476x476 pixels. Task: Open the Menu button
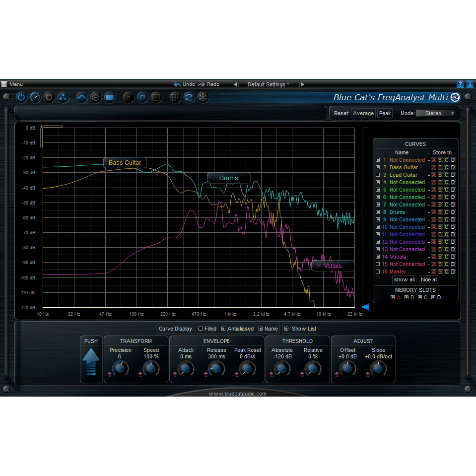(12, 84)
